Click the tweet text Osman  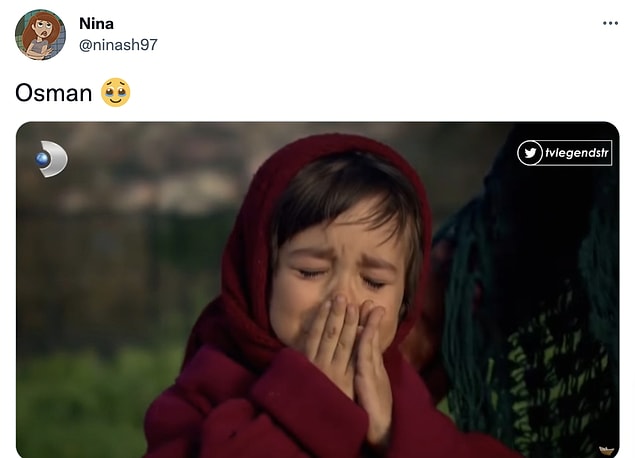[x=53, y=93]
